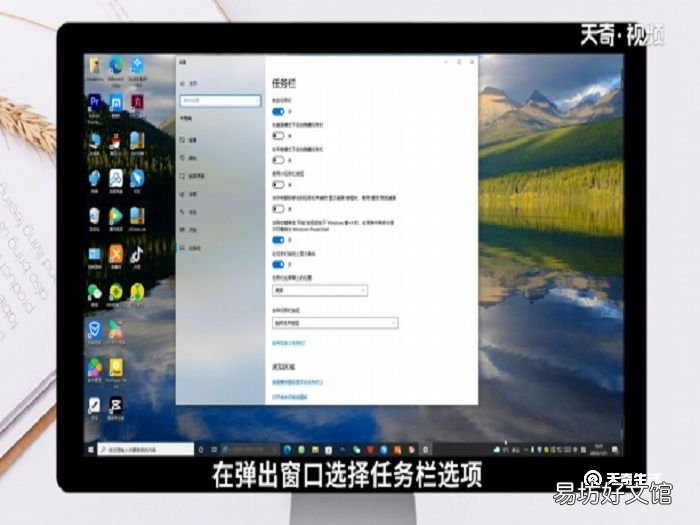Open the taskbar screen location dropdown

tap(320, 291)
